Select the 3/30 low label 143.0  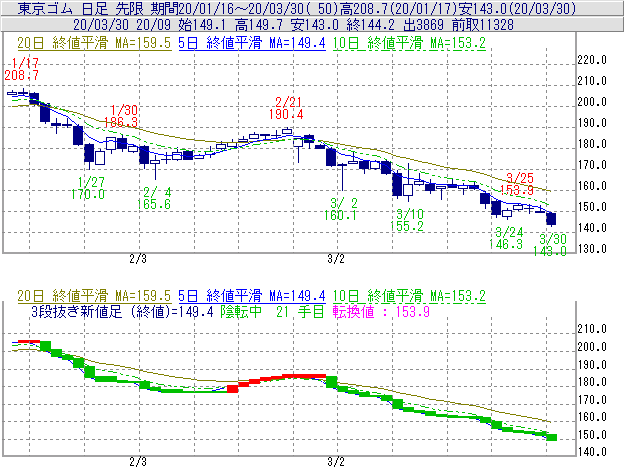pos(551,251)
